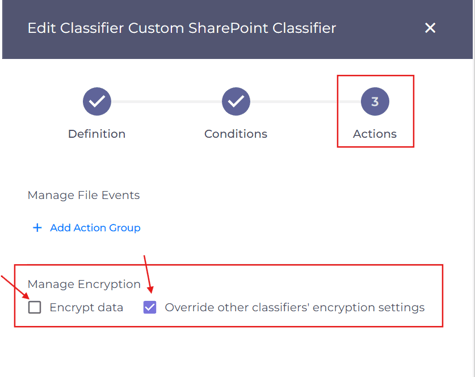Go to the Definition step label
Viewport: 475px width, 377px height.
(97, 134)
